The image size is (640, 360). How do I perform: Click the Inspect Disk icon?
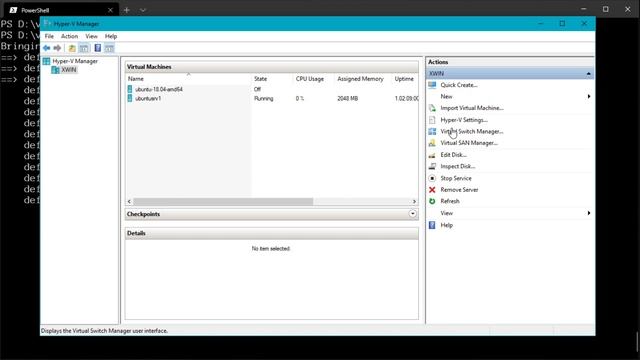coord(432,167)
